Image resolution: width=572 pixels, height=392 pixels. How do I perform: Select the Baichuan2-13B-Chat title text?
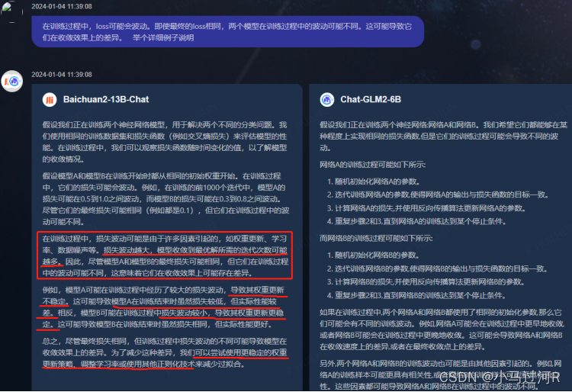click(x=106, y=100)
